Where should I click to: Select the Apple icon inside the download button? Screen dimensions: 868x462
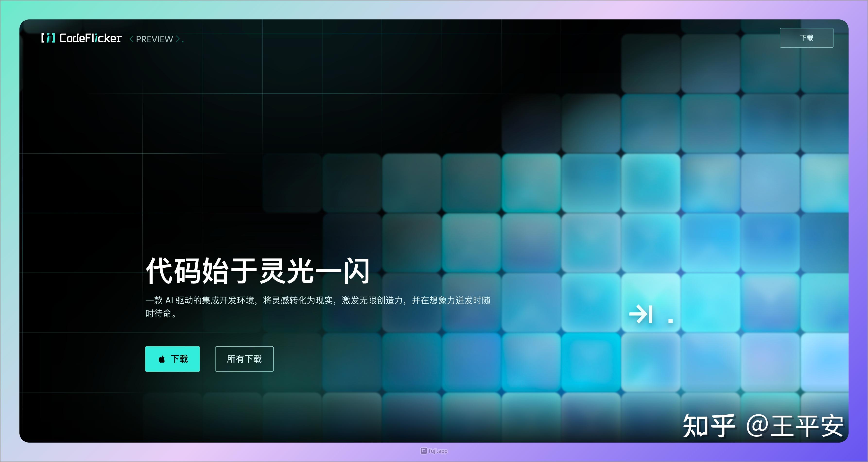(x=162, y=359)
